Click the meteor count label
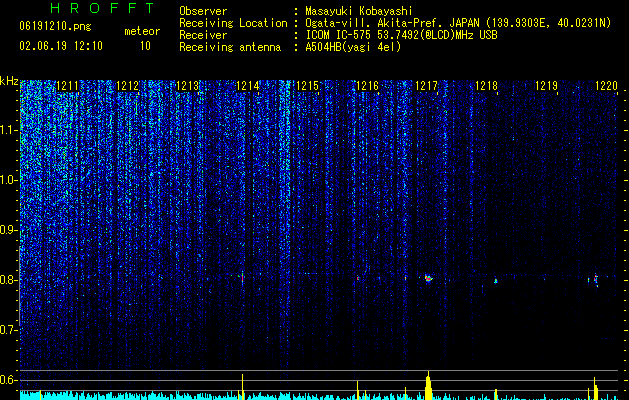The width and height of the screenshot is (629, 400). (x=142, y=31)
